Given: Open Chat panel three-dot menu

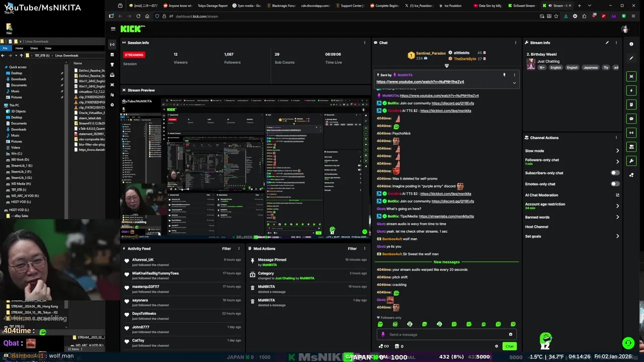Looking at the screenshot, I should [515, 43].
